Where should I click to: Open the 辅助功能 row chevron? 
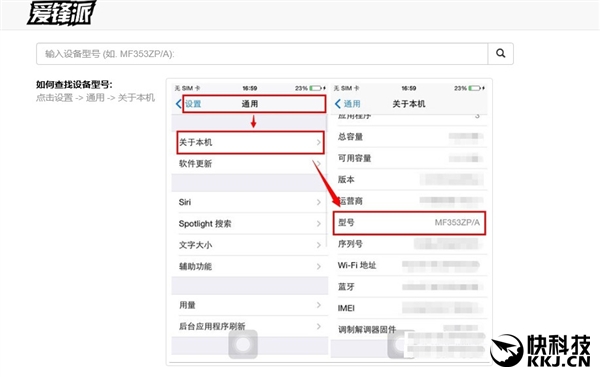[x=318, y=266]
